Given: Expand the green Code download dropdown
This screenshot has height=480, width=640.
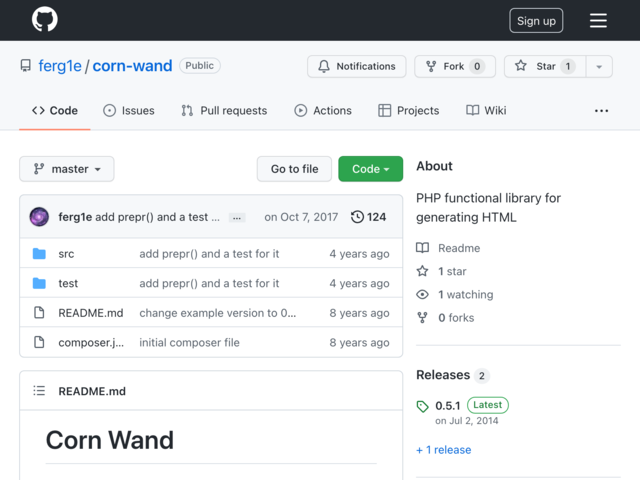Looking at the screenshot, I should (370, 169).
